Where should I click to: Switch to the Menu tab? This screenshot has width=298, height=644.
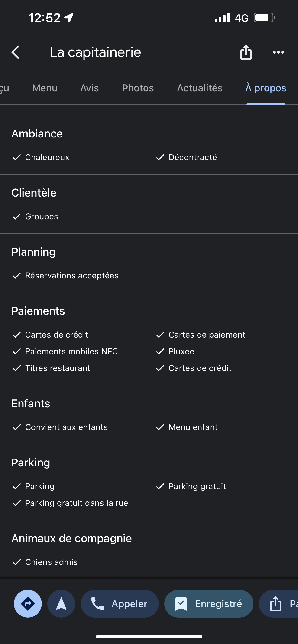point(45,88)
